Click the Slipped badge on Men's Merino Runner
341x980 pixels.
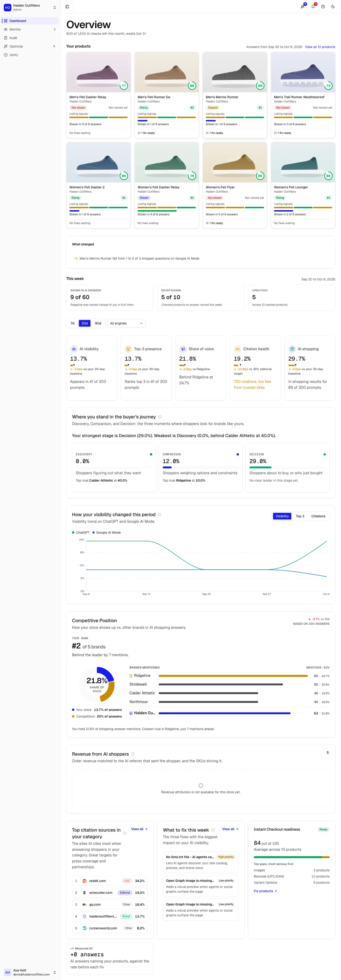point(213,108)
